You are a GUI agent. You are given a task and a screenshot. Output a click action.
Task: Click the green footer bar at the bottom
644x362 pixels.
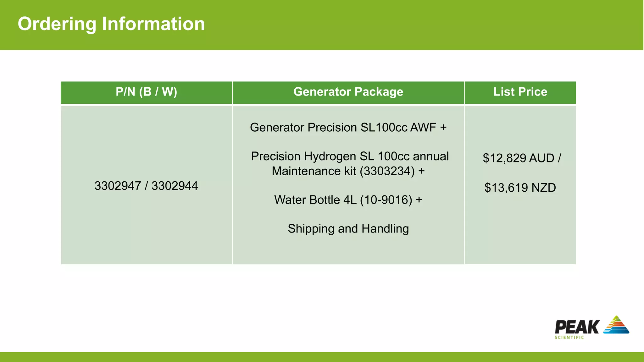[x=322, y=357]
